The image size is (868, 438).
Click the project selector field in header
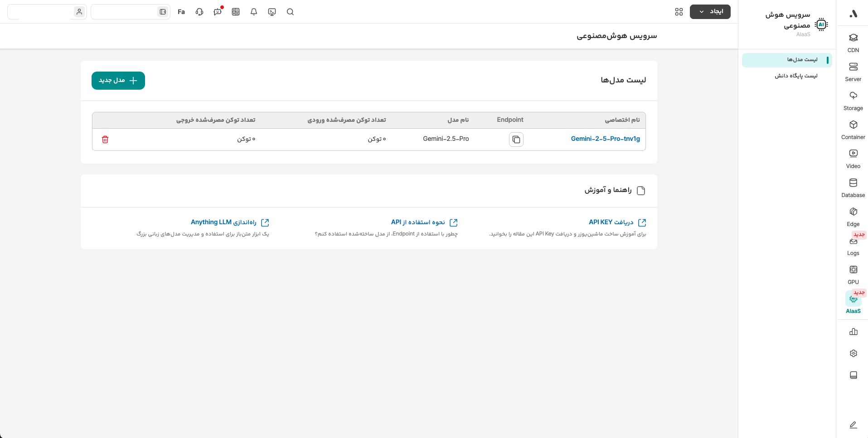tap(130, 12)
